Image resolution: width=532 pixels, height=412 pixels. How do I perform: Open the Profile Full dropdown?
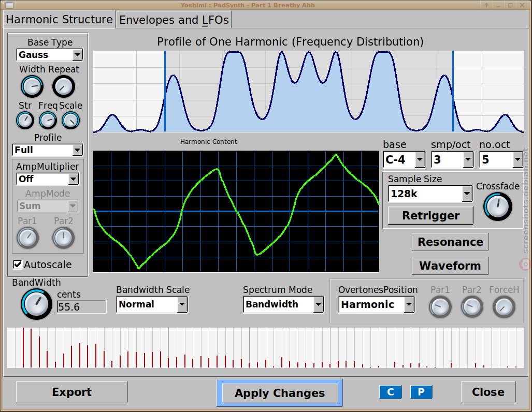click(x=48, y=150)
